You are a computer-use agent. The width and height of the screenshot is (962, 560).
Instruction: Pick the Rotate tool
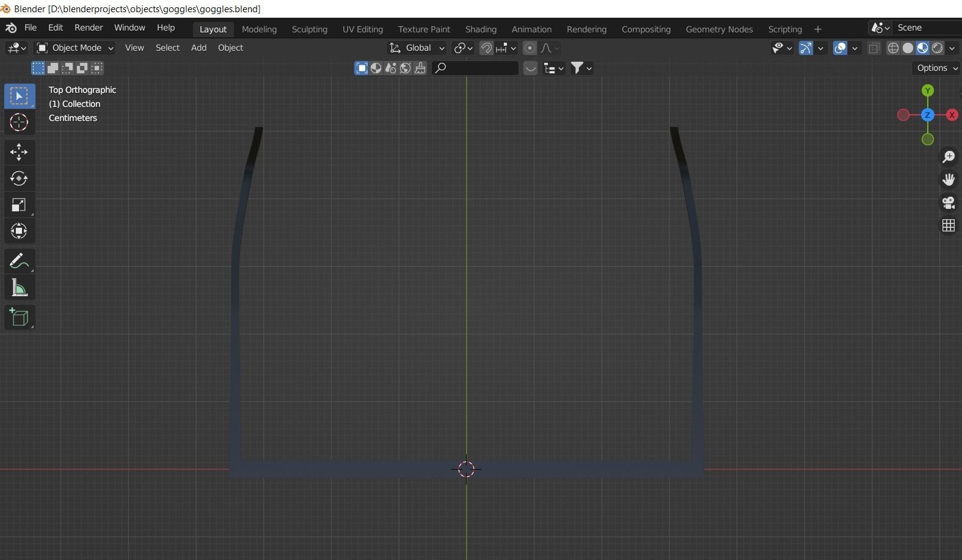pos(19,178)
